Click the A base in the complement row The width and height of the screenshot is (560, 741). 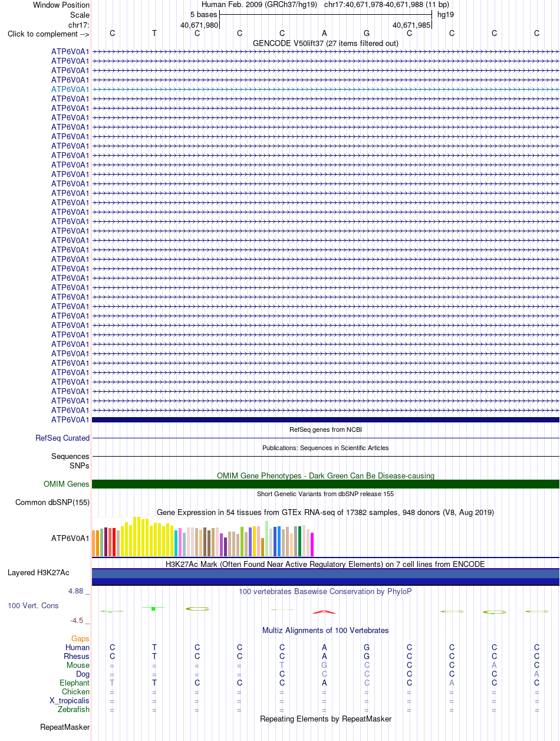[324, 33]
